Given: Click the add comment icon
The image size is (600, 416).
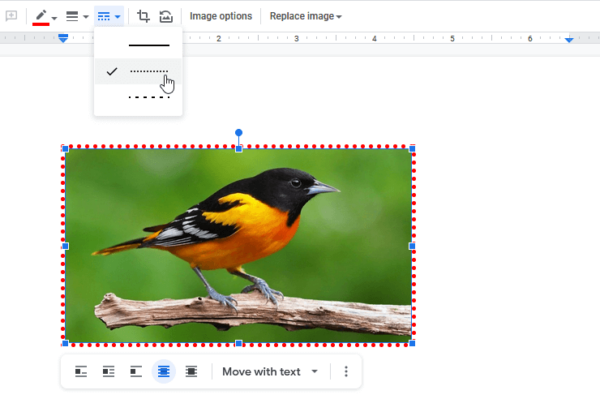Looking at the screenshot, I should pos(12,17).
